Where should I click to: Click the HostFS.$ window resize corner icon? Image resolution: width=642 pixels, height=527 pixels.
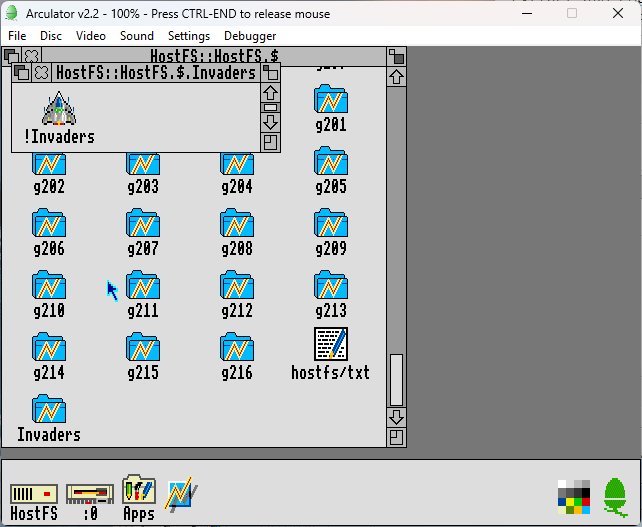(x=396, y=437)
